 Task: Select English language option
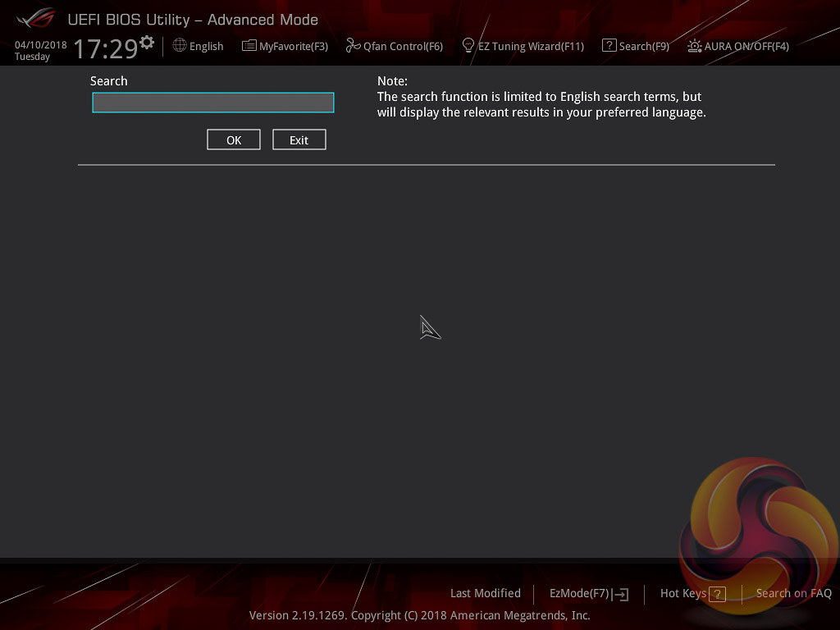[206, 47]
